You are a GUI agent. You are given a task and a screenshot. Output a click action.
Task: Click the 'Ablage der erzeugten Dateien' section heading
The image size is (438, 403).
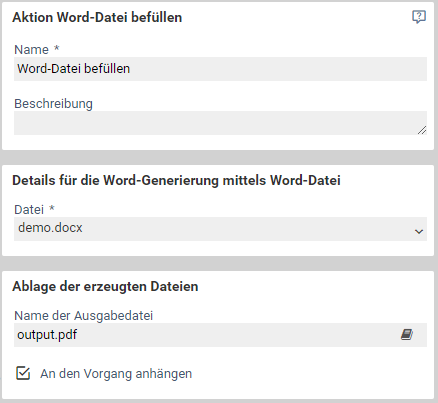point(105,286)
